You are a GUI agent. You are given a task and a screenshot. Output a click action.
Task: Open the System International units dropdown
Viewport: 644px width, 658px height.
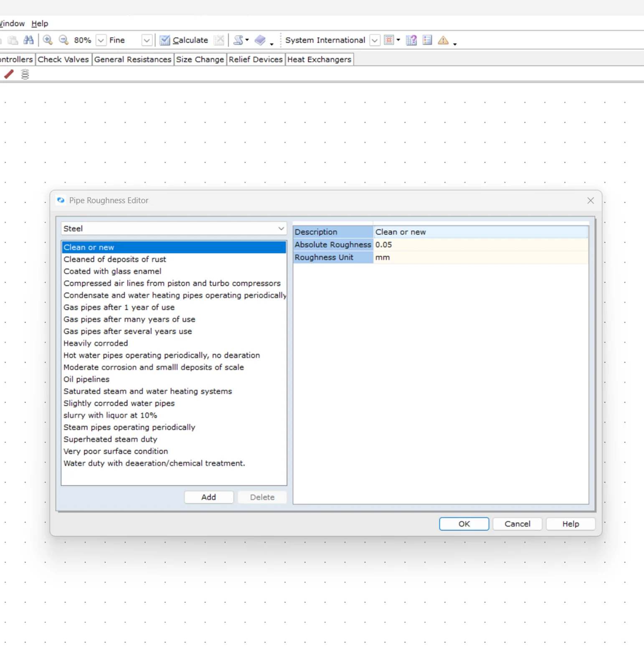[x=375, y=40]
